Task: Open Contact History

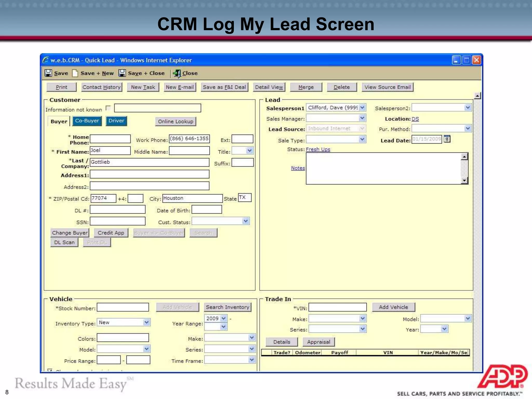Action: (102, 87)
